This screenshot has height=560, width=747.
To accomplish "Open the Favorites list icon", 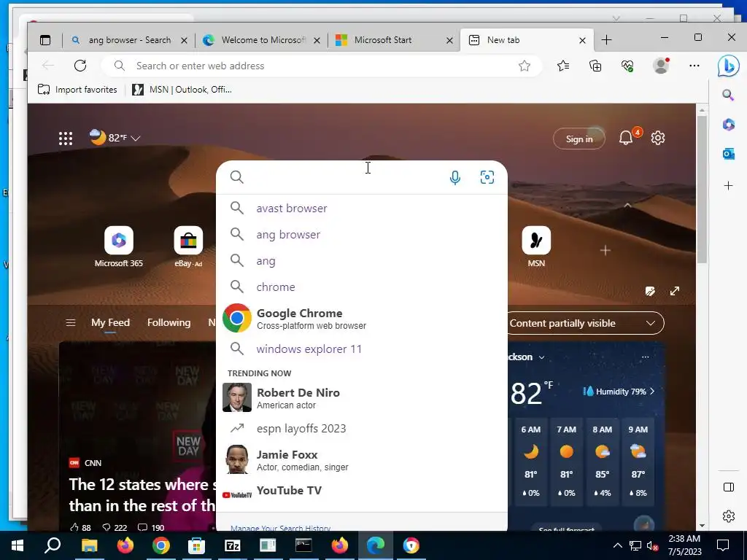I will tap(563, 66).
